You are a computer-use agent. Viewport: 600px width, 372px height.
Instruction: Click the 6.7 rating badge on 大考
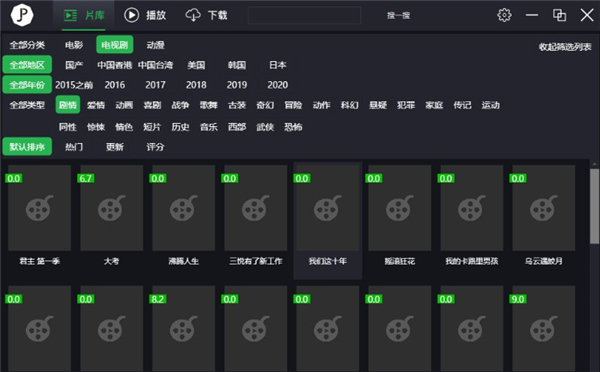point(86,178)
